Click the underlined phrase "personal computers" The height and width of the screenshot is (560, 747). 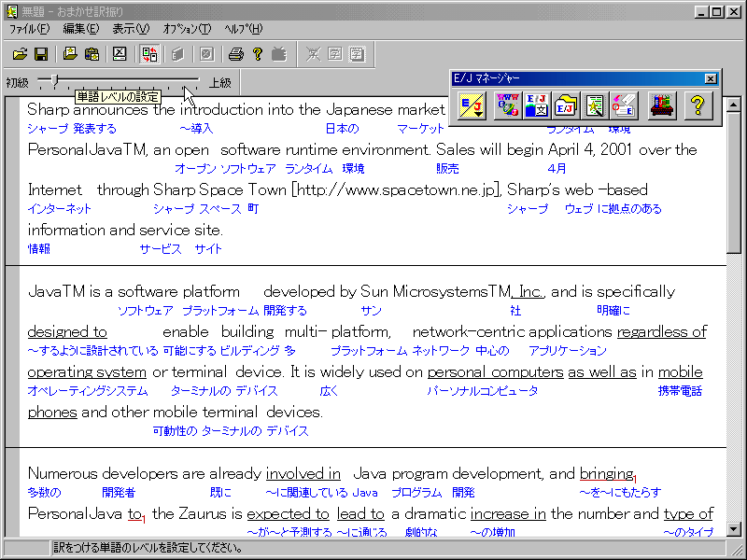click(x=496, y=371)
